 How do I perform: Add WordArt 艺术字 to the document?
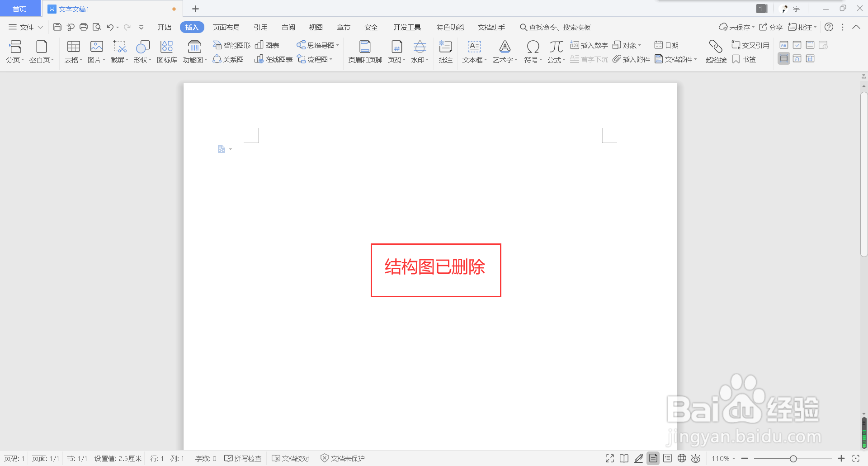(x=503, y=51)
